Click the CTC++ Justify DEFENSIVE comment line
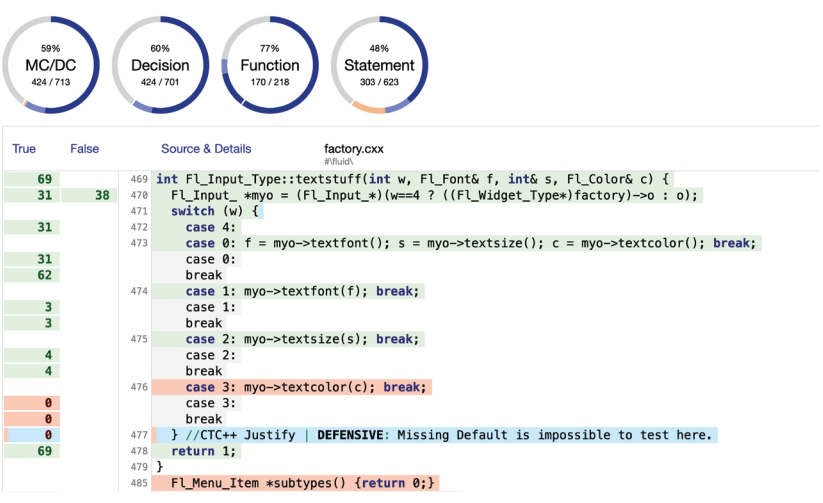The height and width of the screenshot is (503, 823). point(440,435)
